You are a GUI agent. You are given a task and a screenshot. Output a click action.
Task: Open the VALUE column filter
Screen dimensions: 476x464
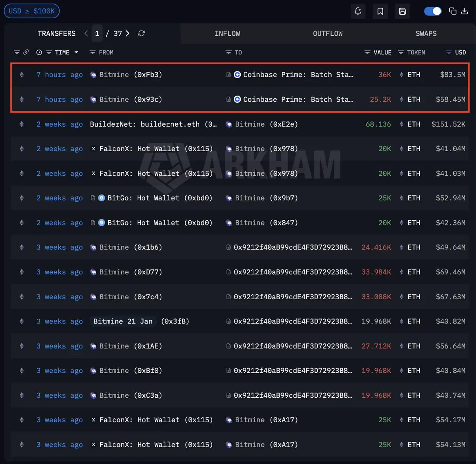[x=367, y=52]
